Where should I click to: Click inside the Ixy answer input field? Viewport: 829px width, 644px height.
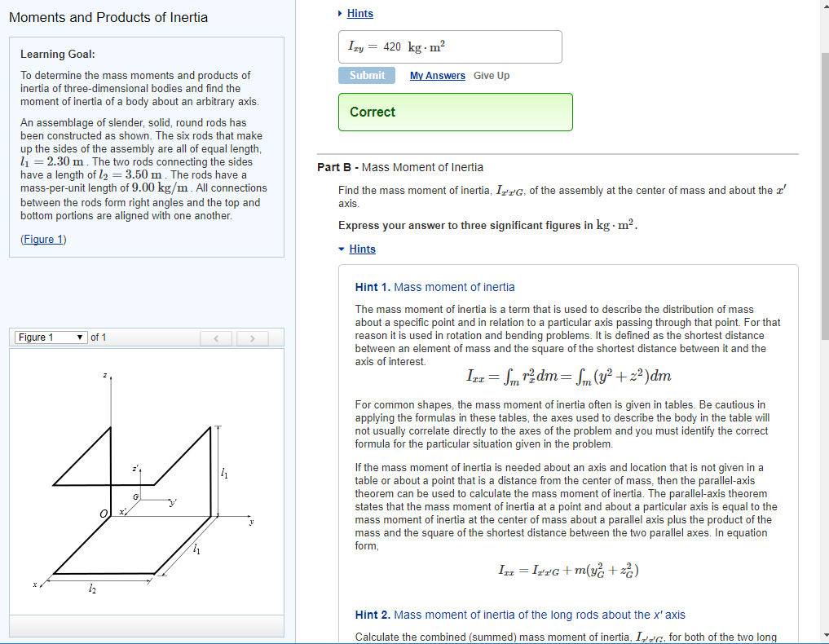pyautogui.click(x=450, y=46)
